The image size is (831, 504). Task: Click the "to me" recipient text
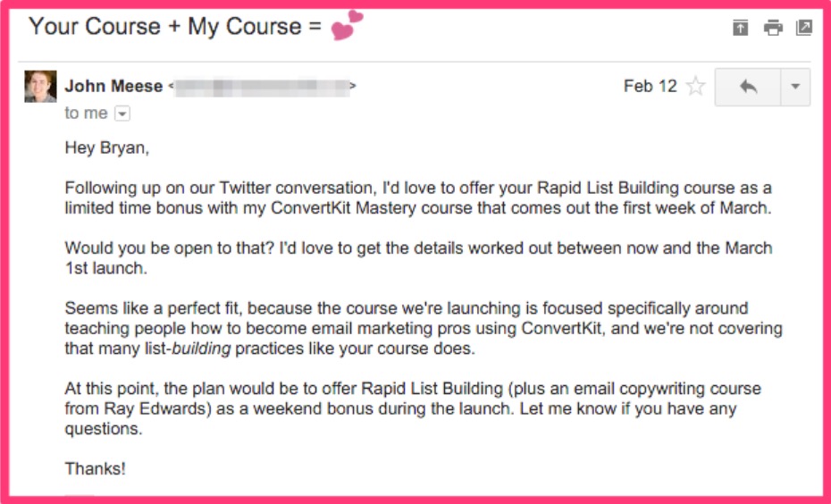click(86, 113)
